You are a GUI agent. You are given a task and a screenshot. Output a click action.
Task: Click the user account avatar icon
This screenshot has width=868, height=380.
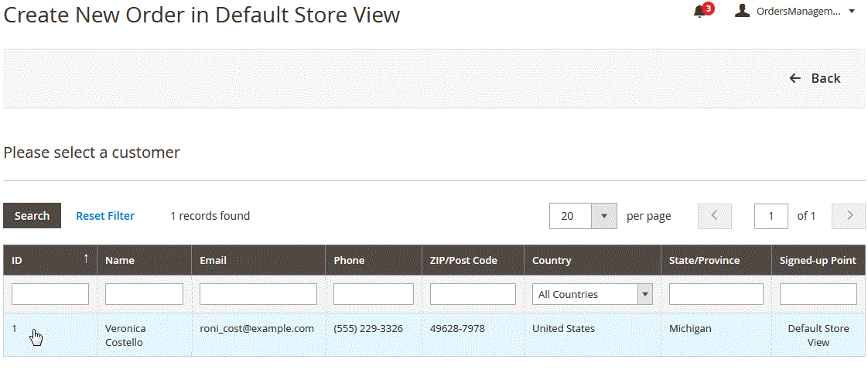(742, 11)
